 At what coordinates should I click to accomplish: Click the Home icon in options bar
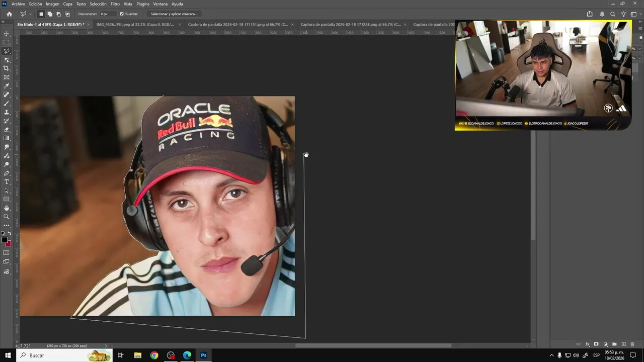[x=9, y=14]
